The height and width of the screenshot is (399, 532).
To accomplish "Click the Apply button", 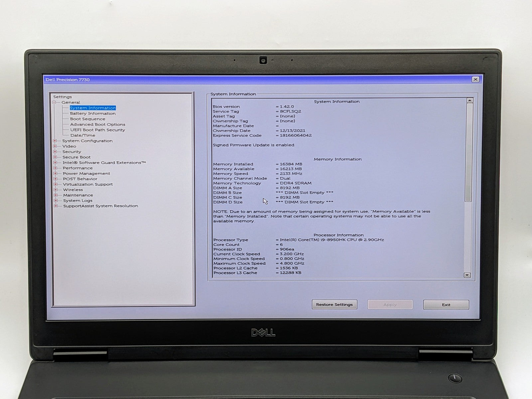I will click(390, 305).
